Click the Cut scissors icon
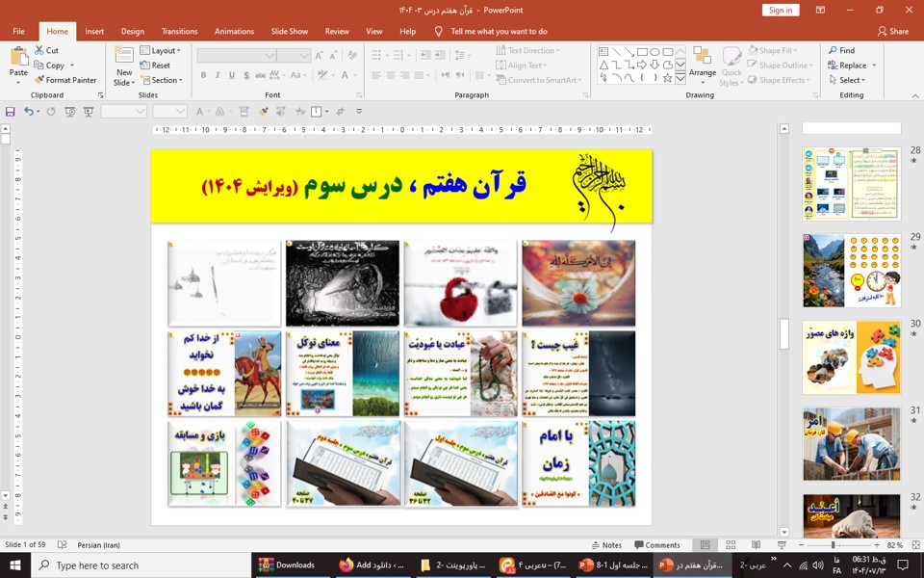 [x=39, y=50]
